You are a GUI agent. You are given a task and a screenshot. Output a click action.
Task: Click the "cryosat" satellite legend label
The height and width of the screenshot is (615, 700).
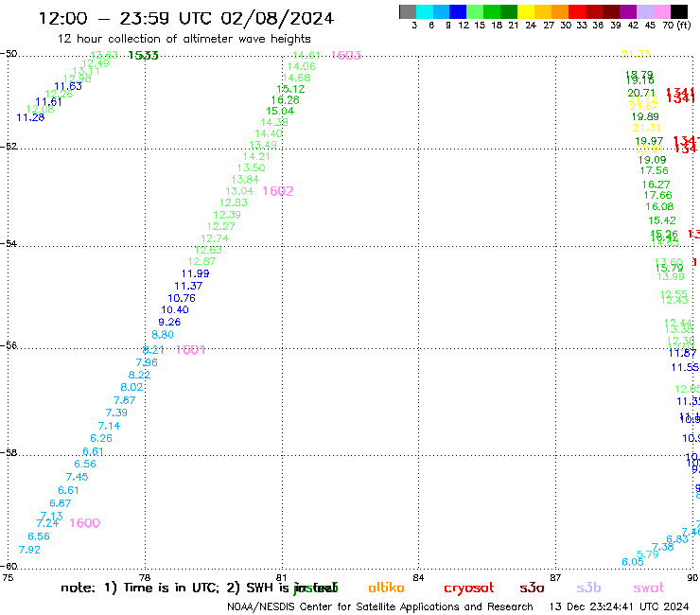(x=469, y=588)
